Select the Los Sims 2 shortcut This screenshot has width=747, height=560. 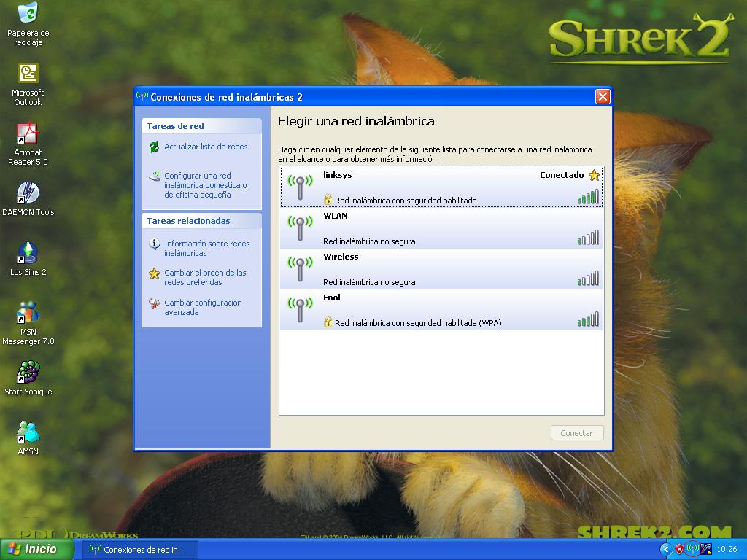click(x=28, y=259)
